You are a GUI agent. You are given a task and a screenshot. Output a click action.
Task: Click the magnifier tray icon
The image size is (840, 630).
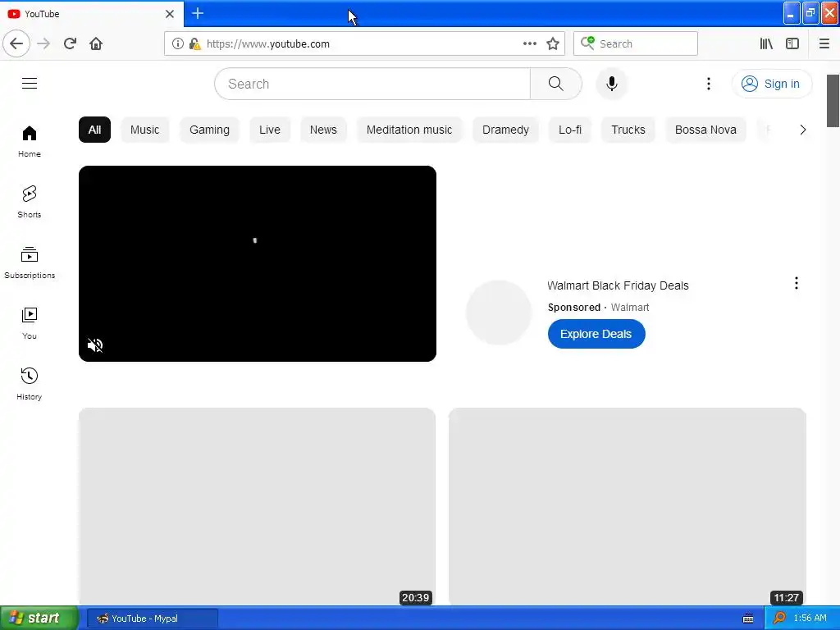[x=779, y=618]
